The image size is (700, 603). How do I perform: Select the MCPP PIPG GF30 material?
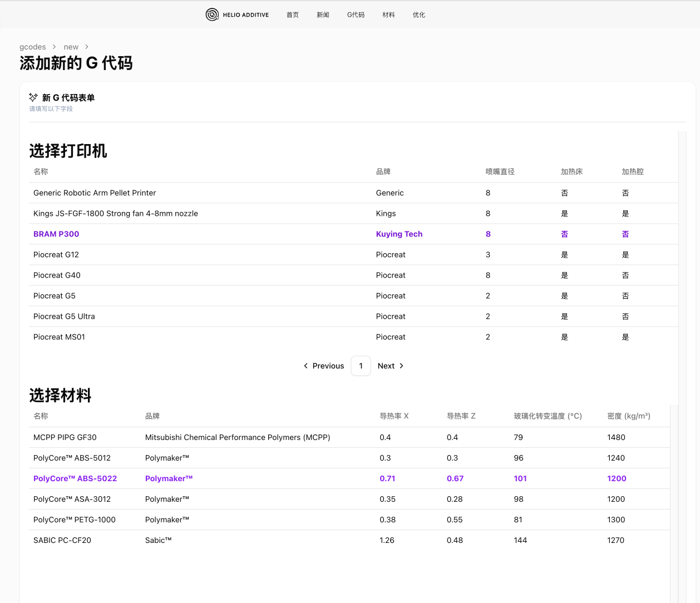pyautogui.click(x=349, y=437)
